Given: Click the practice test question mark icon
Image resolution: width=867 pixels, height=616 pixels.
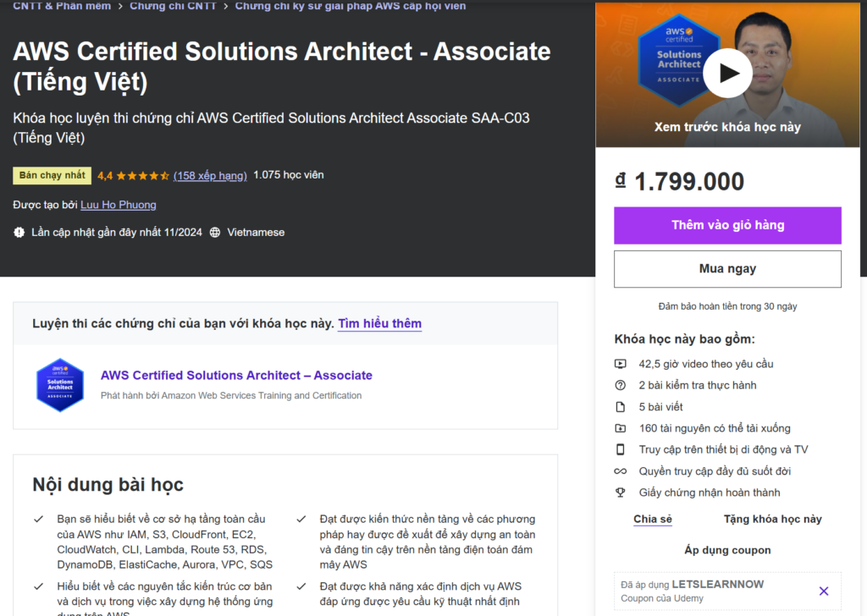Looking at the screenshot, I should [x=621, y=385].
